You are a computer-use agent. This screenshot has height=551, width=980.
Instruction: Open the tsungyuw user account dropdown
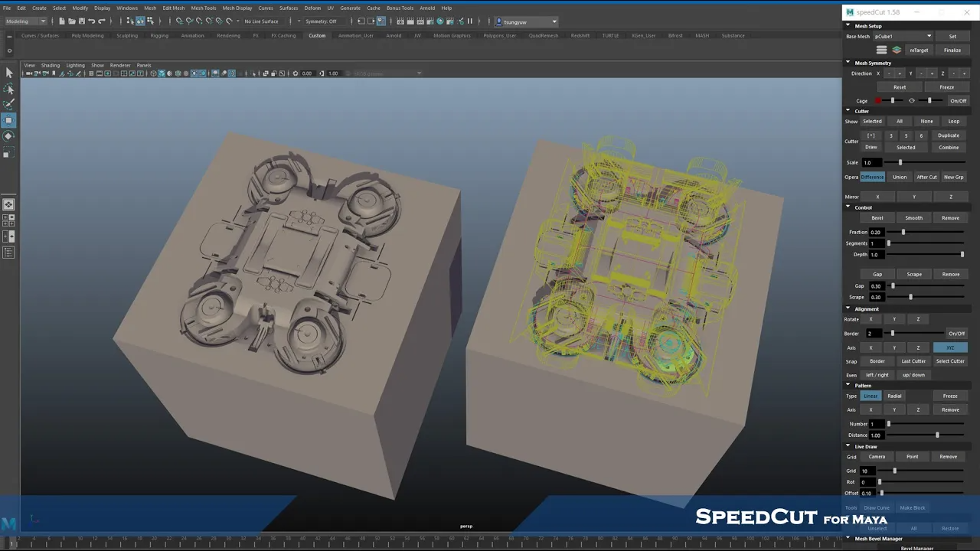[526, 21]
